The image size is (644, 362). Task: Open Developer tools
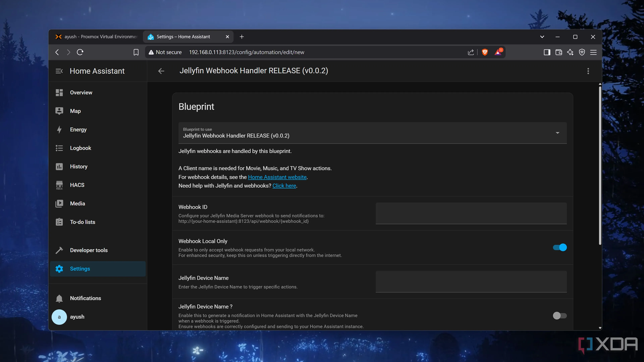[98, 250]
